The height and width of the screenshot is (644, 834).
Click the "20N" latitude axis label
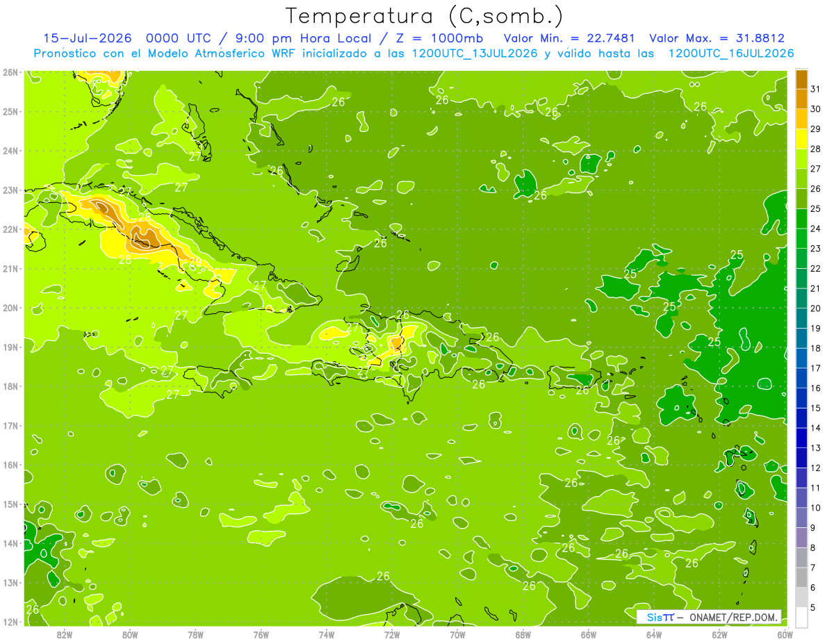(10, 307)
